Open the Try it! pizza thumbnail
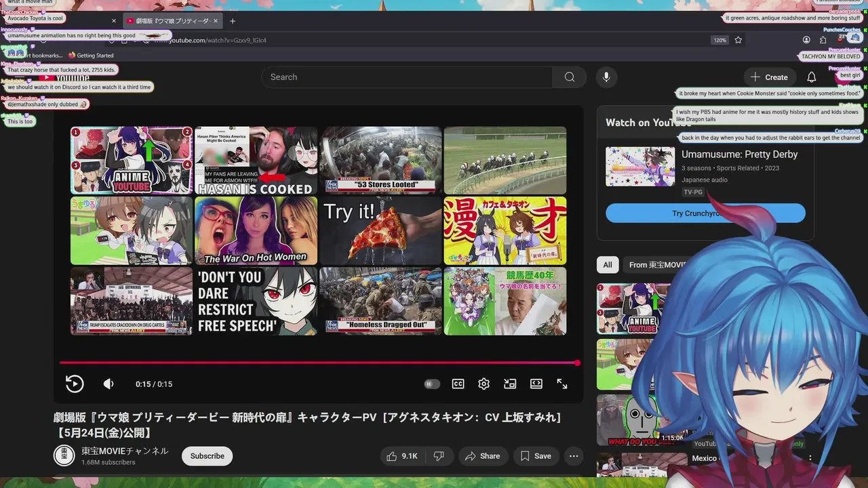868x488 pixels. click(380, 230)
